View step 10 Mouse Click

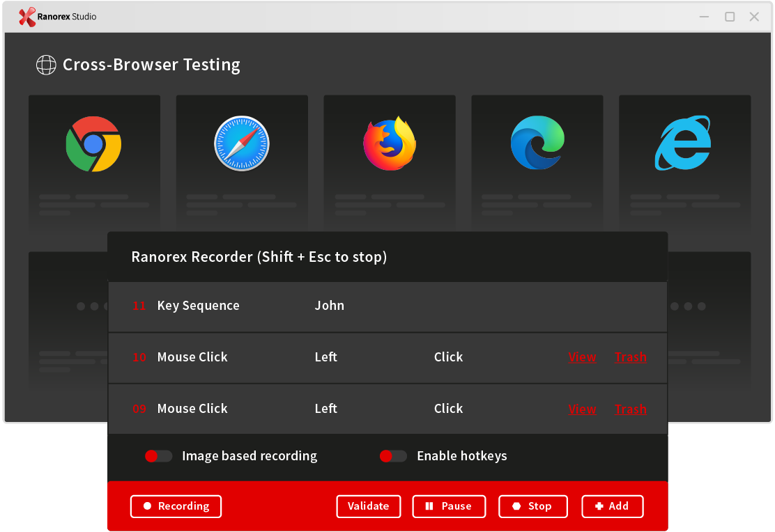tap(582, 357)
